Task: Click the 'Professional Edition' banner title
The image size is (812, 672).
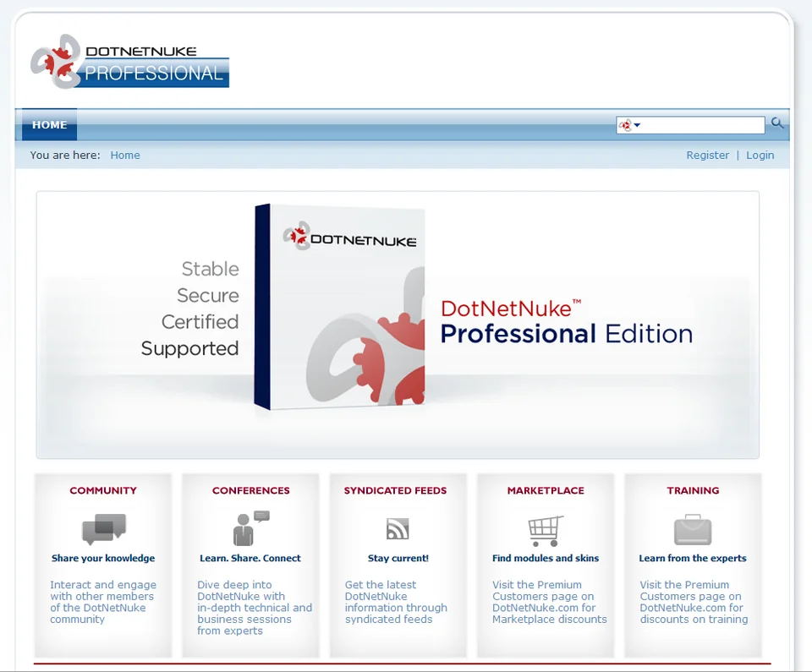Action: click(x=566, y=333)
